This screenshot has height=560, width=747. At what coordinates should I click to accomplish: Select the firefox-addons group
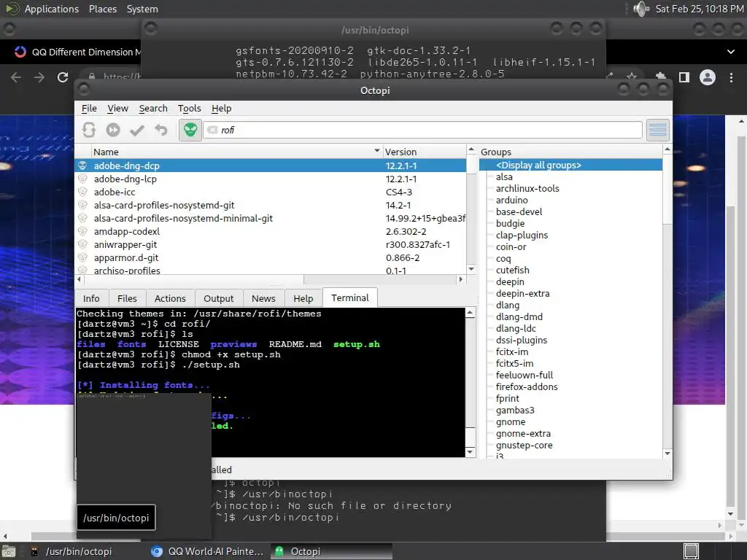[527, 386]
